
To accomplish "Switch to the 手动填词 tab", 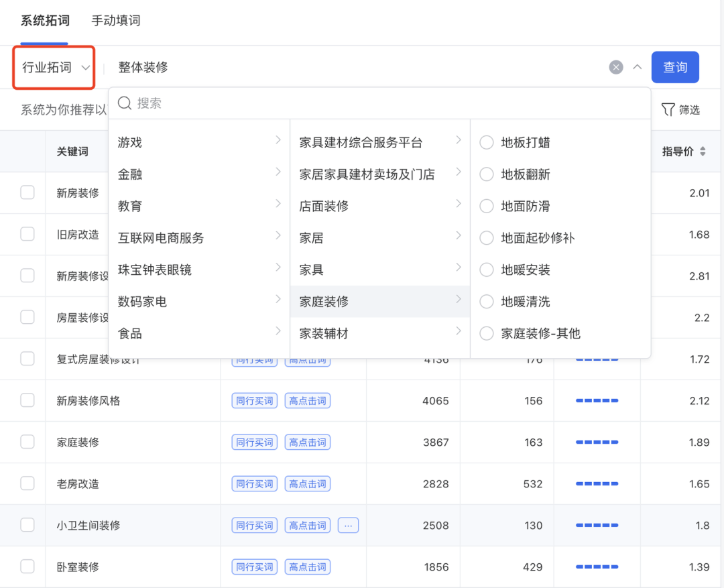I will 116,21.
